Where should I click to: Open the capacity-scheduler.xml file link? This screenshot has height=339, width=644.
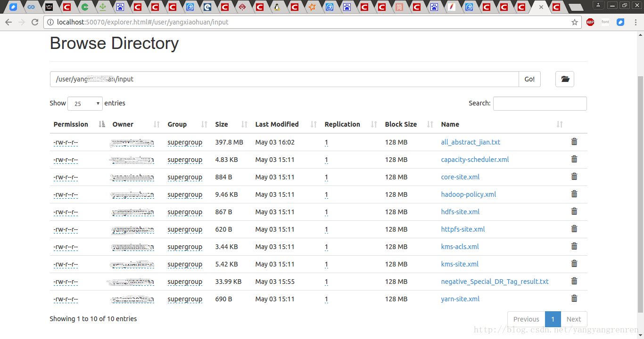tap(475, 160)
